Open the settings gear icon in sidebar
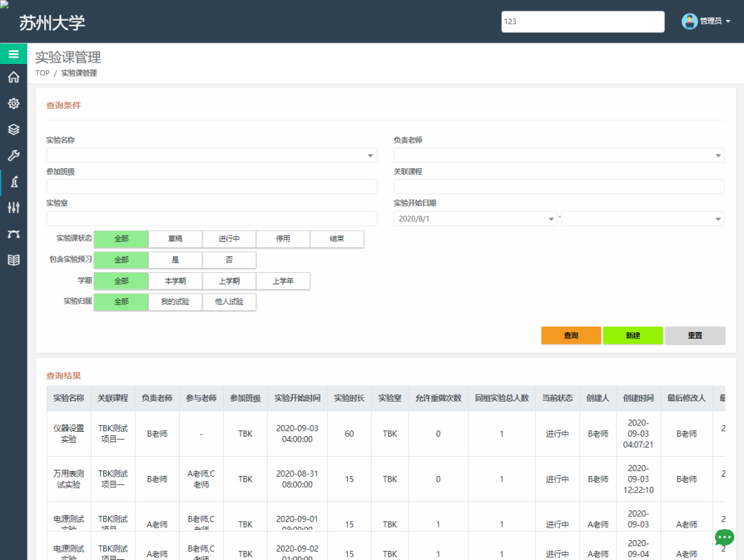The height and width of the screenshot is (560, 744). tap(14, 103)
